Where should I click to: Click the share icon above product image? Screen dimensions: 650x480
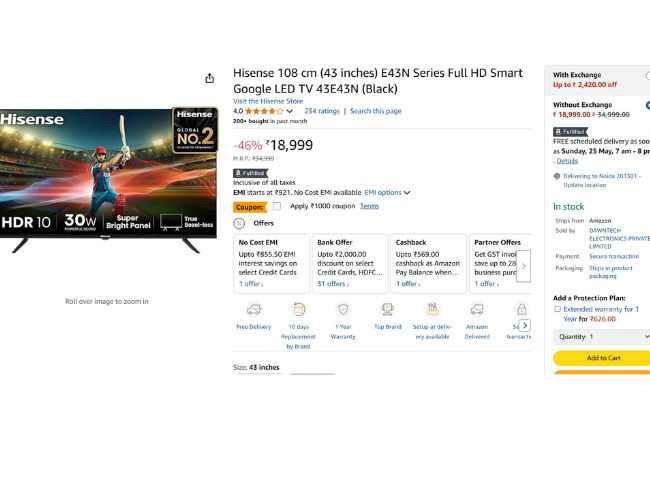point(210,78)
